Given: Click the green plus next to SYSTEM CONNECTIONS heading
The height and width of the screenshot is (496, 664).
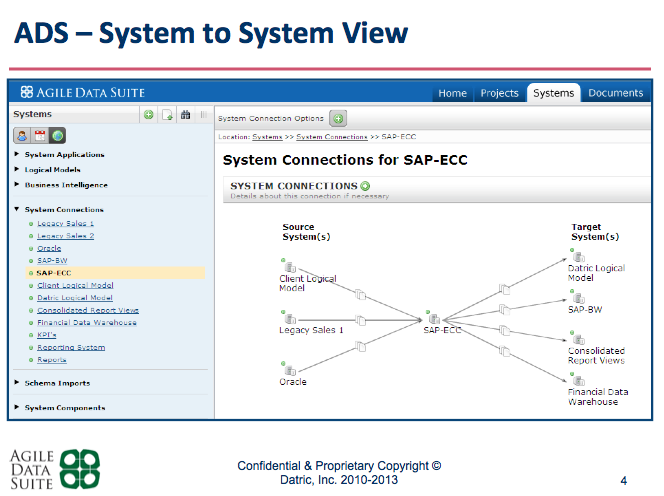Looking at the screenshot, I should 365,186.
